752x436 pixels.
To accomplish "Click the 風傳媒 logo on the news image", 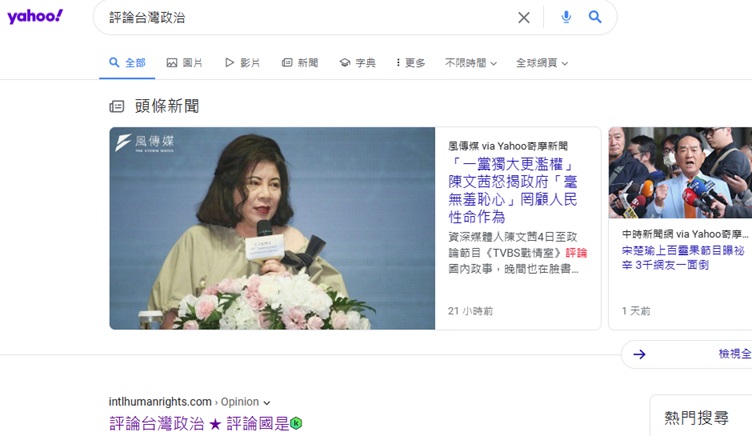I will click(x=145, y=142).
